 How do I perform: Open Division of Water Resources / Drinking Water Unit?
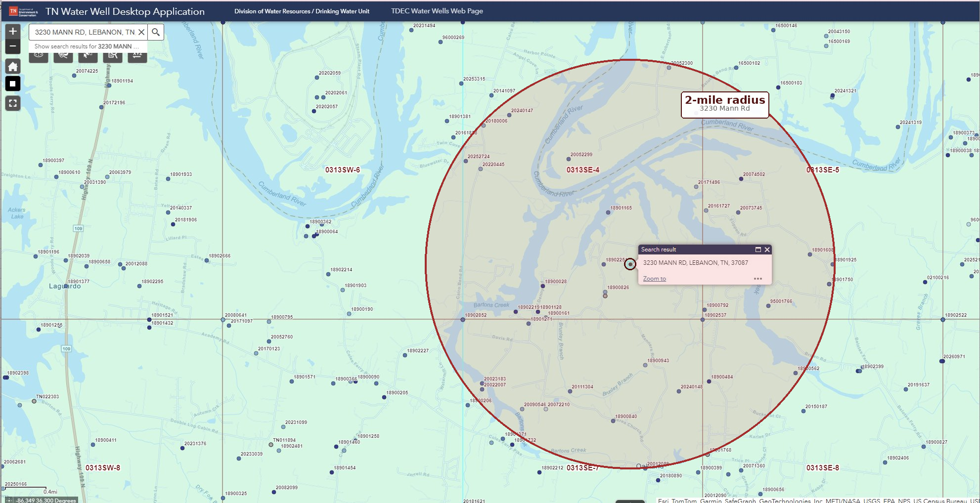[302, 11]
